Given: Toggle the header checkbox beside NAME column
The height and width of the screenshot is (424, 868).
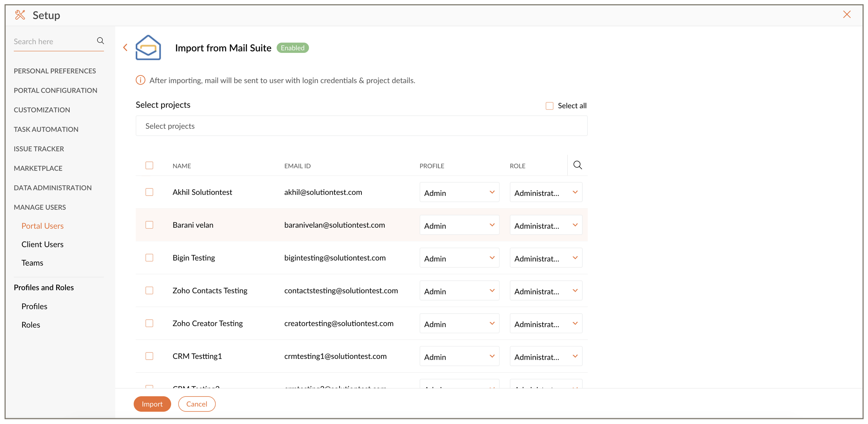Looking at the screenshot, I should pos(149,166).
